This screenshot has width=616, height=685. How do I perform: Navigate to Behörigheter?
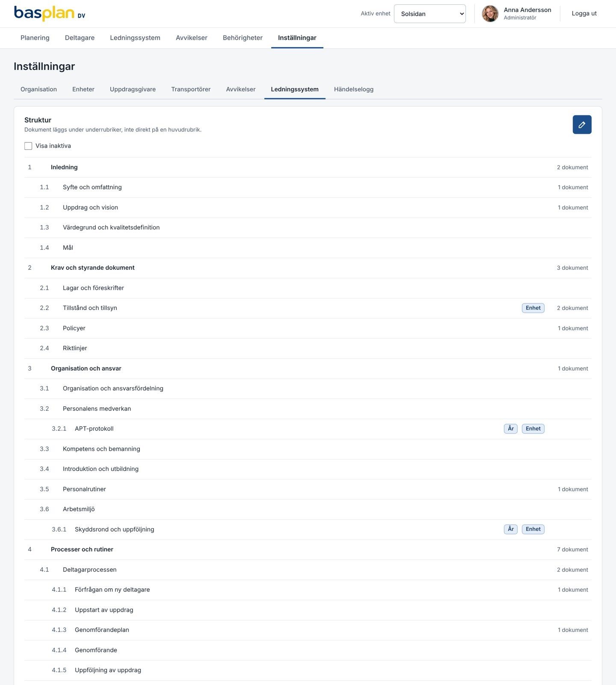tap(243, 38)
